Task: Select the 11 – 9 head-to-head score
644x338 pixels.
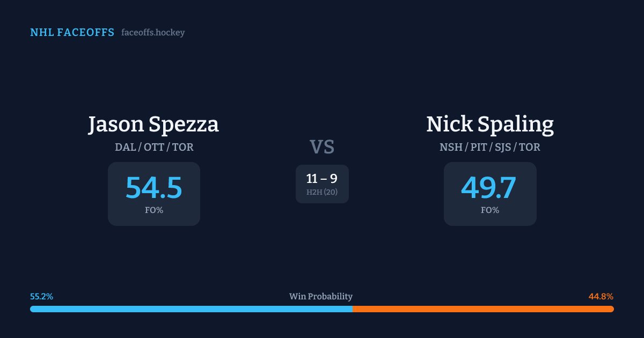Action: coord(322,179)
